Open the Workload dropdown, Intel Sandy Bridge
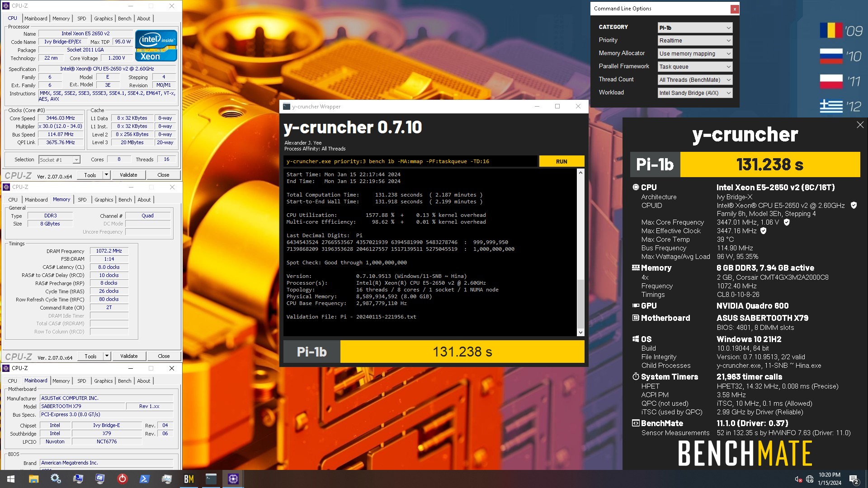The image size is (868, 488). tap(695, 93)
